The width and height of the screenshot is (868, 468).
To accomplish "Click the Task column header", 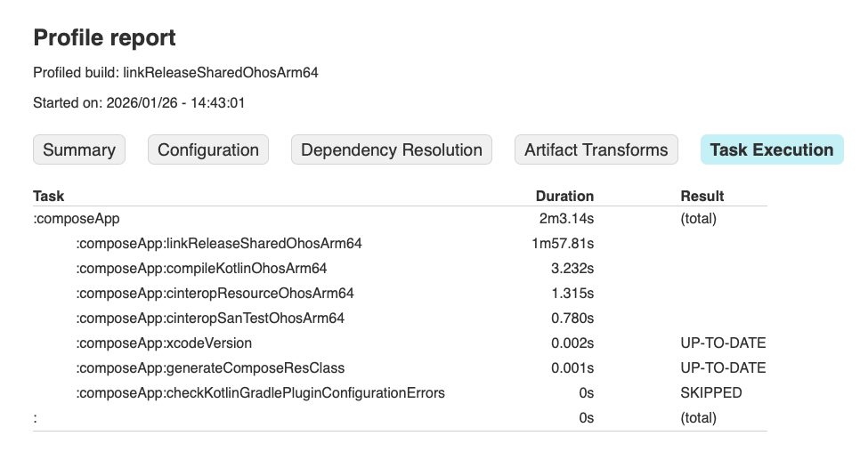I will coord(49,196).
